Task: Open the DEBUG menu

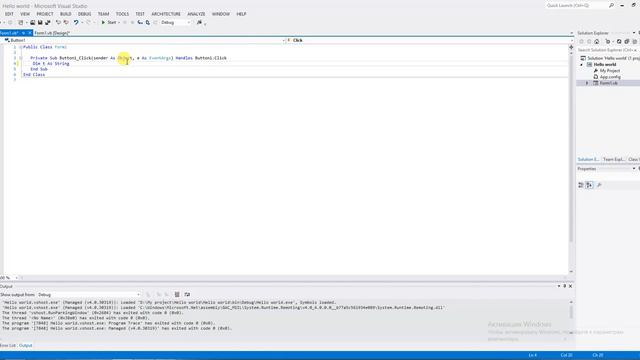Action: click(84, 14)
